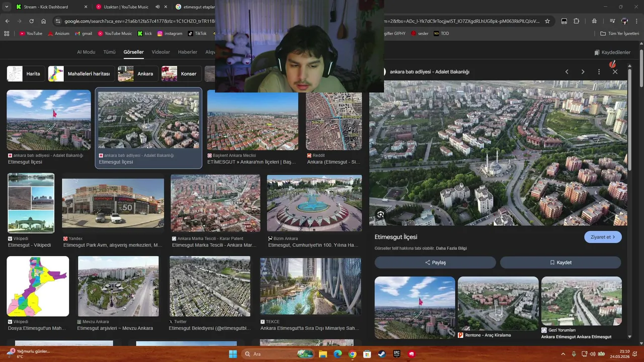Image resolution: width=644 pixels, height=362 pixels.
Task: Open the Anizium bookmark
Action: pyautogui.click(x=58, y=34)
